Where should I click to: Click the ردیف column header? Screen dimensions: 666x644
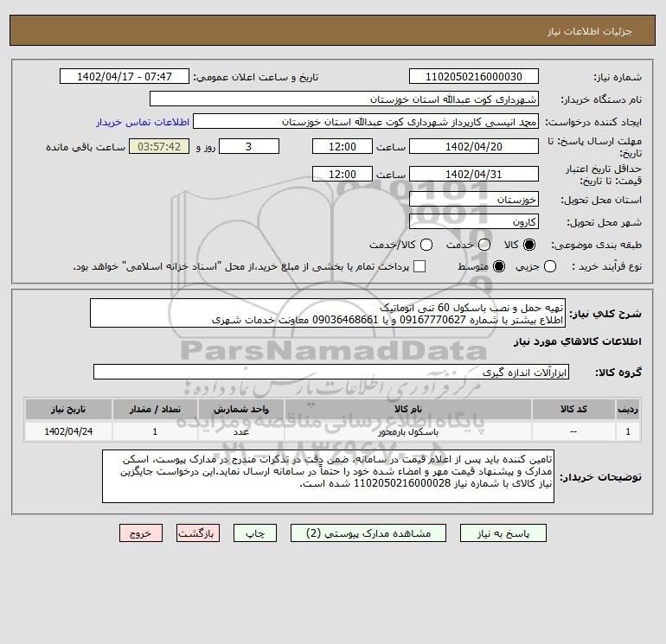click(x=628, y=409)
